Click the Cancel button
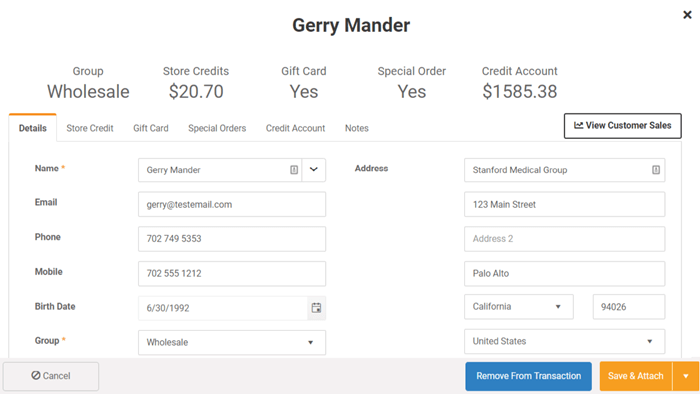Screen dimensions: 700x394 coord(51,376)
